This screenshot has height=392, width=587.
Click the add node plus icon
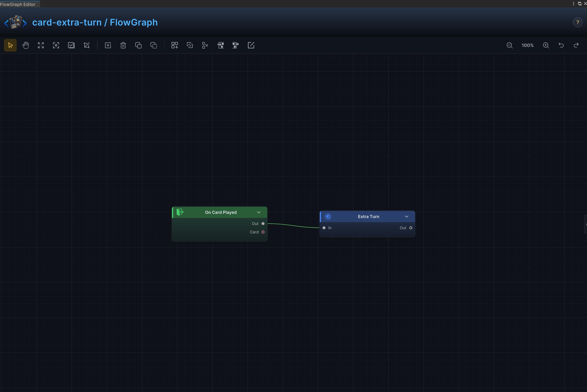(108, 45)
